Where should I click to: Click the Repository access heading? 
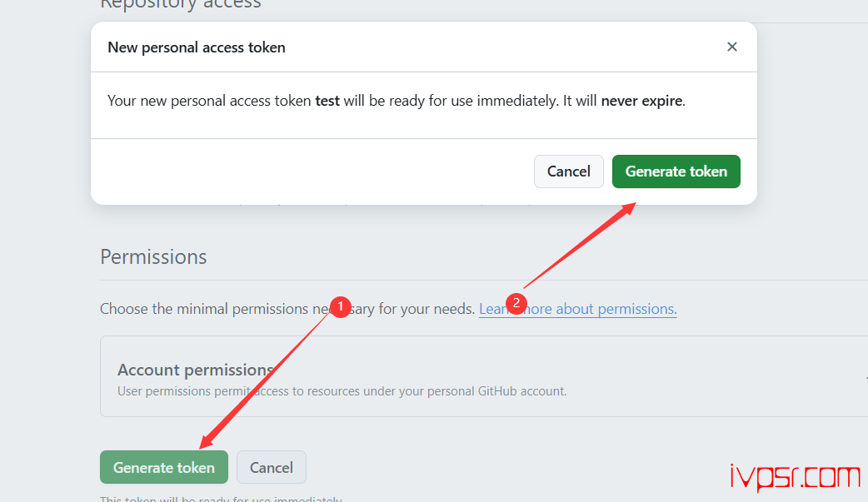tap(181, 5)
